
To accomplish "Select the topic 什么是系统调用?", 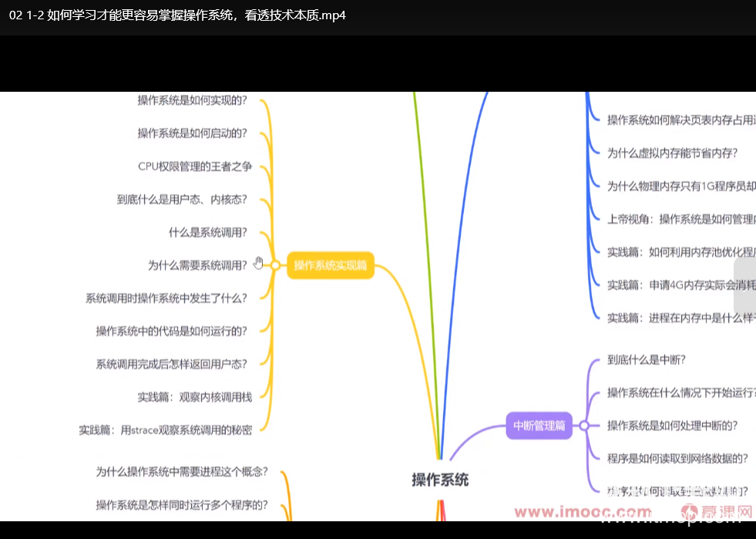I will (x=208, y=233).
